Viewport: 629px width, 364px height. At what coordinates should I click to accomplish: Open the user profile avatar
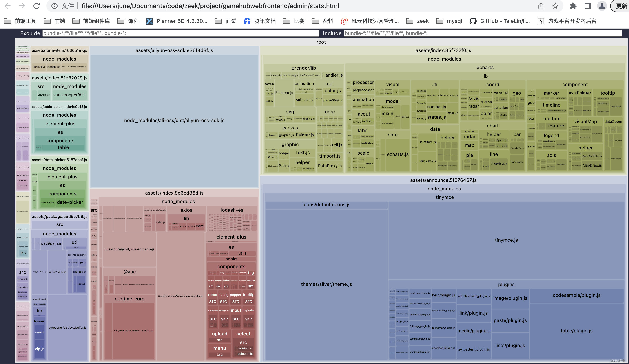click(x=602, y=6)
